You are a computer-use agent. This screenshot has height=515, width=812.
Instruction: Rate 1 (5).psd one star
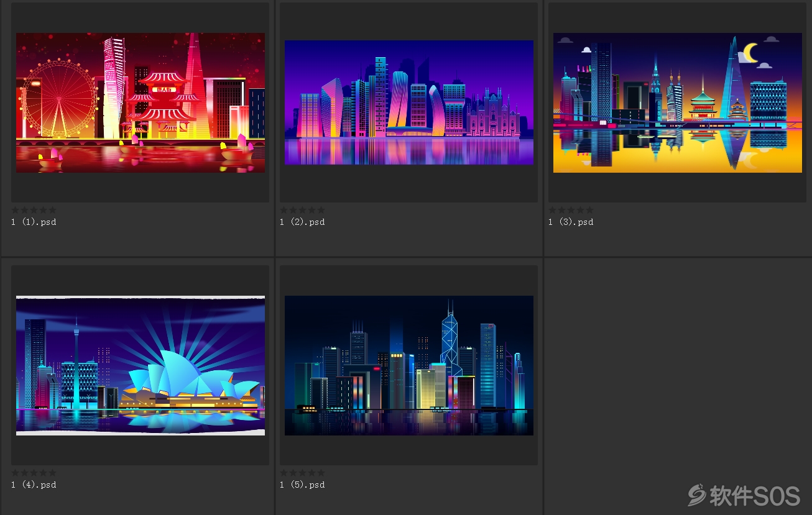[x=284, y=473]
